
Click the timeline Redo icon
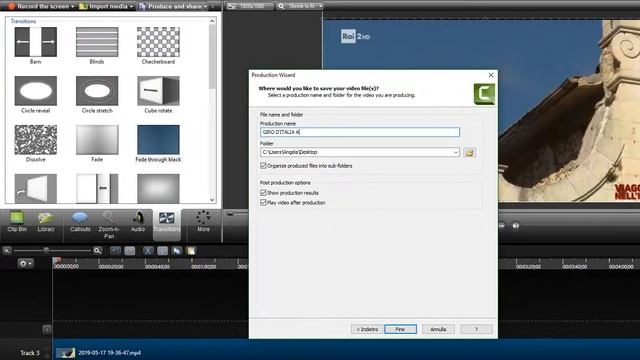tap(130, 251)
